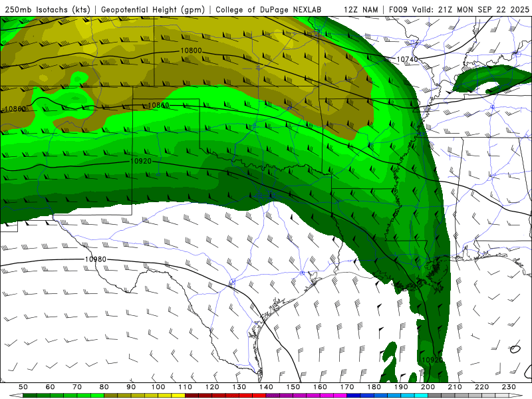
Task: Click the 140 value on the color scale
Action: coord(266,387)
